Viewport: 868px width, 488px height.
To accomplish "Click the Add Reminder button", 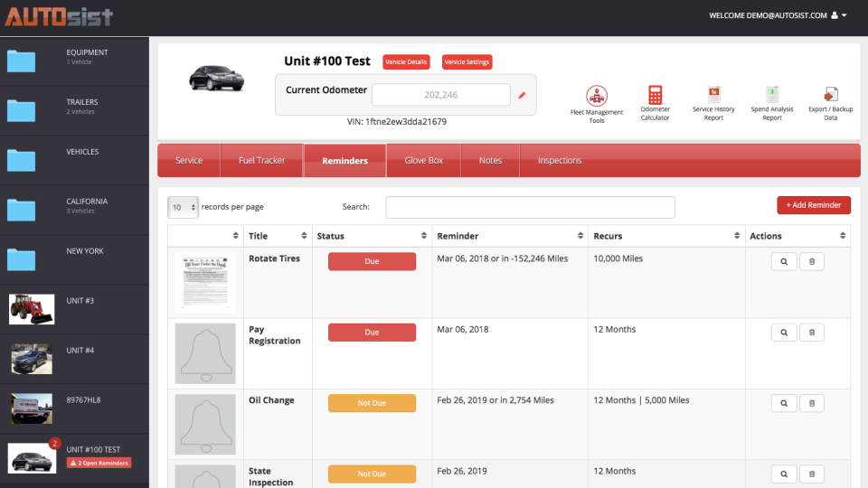I will click(814, 205).
